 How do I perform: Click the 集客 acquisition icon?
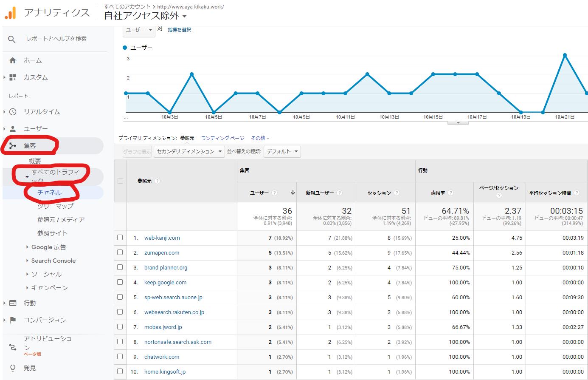click(x=13, y=146)
